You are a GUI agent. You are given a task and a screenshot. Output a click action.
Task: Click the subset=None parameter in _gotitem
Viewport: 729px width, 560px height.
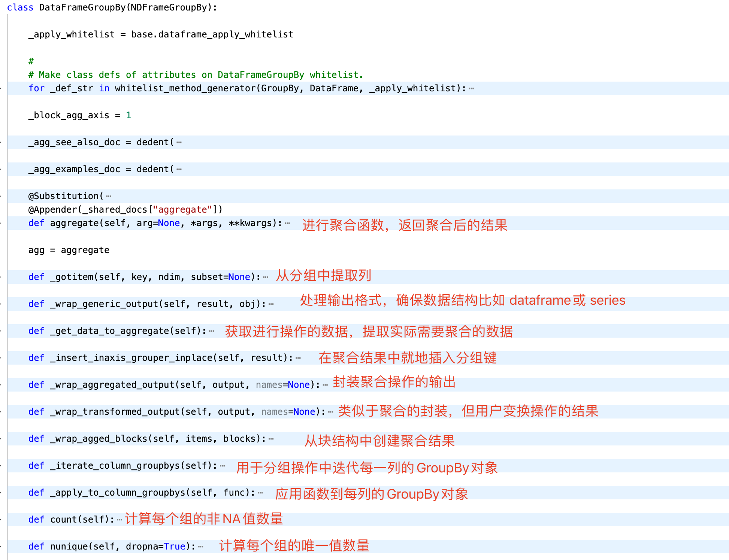220,277
